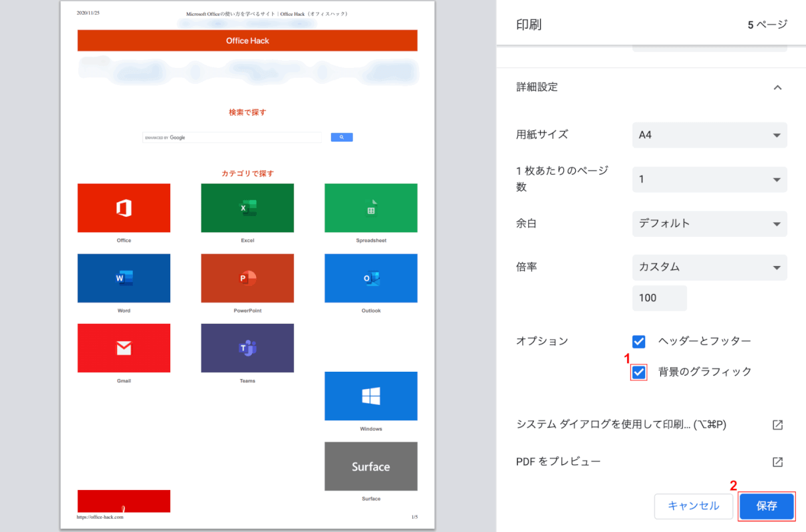Uncheck ヘッダーとフッター option
Viewport: 806px width, 532px height.
[638, 341]
